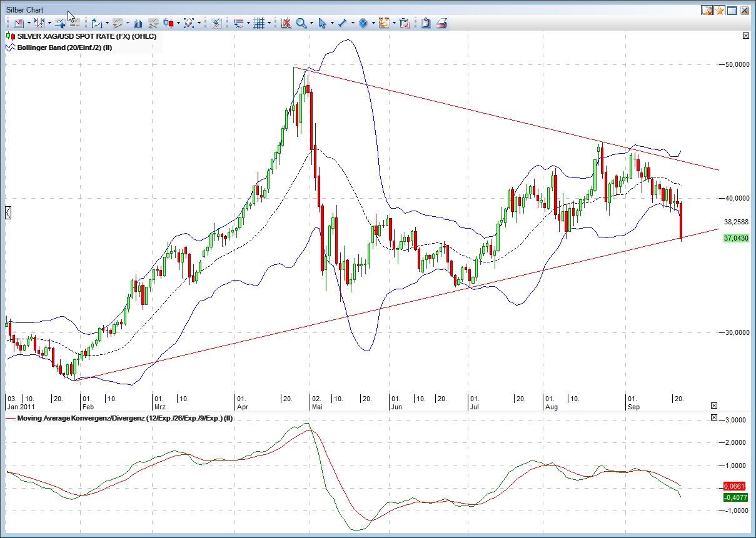The image size is (756, 538).
Task: Click the chart line with star icon
Action: 97,23
